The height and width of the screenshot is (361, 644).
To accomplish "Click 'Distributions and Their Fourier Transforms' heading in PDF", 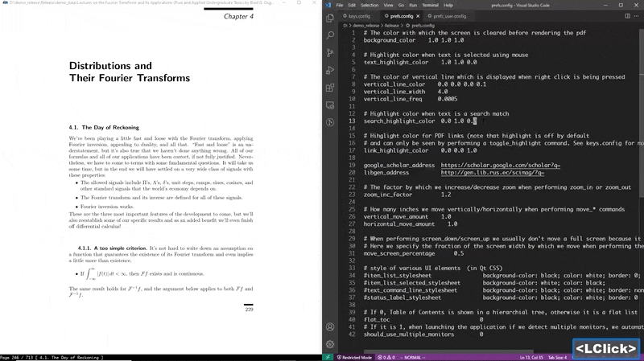I will (x=130, y=72).
